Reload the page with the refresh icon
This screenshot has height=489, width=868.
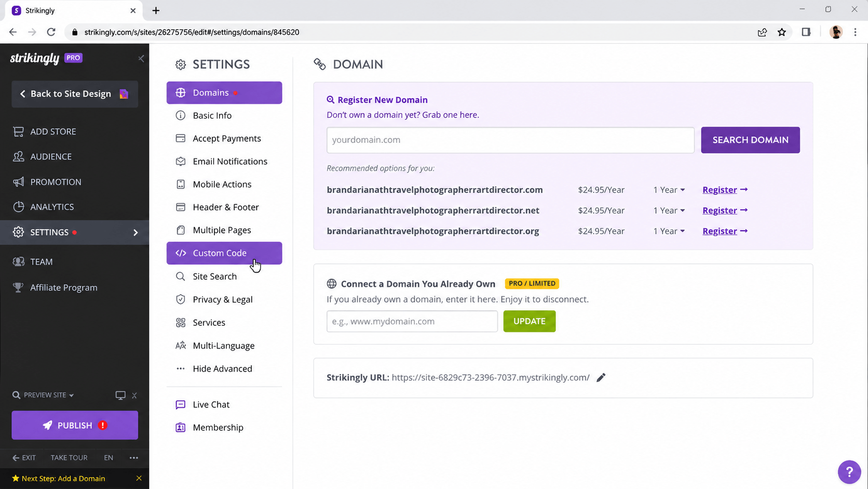[x=51, y=32]
